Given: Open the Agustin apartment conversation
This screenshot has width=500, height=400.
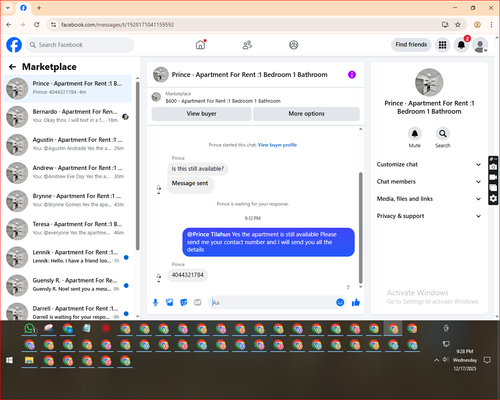Looking at the screenshot, I should click(68, 145).
